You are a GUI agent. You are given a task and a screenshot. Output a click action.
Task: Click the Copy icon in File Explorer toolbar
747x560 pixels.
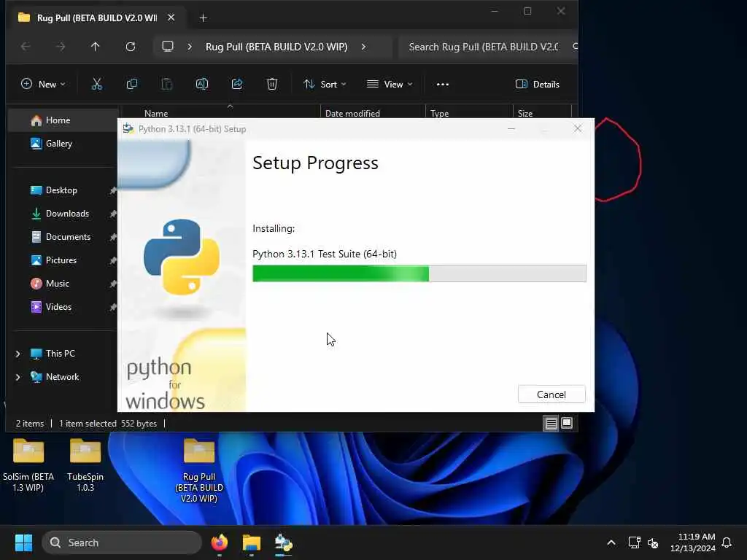(x=132, y=85)
